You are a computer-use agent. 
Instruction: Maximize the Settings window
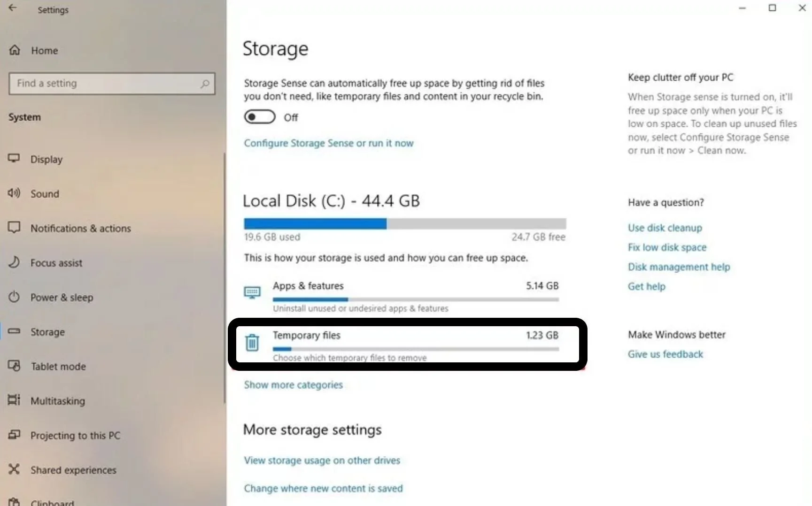point(772,8)
